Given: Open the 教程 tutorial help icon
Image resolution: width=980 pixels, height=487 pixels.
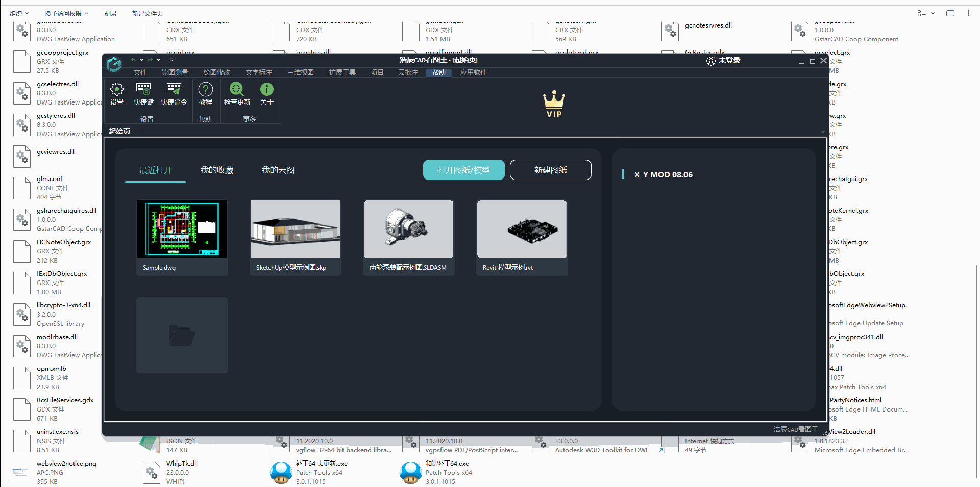Looking at the screenshot, I should pos(206,94).
